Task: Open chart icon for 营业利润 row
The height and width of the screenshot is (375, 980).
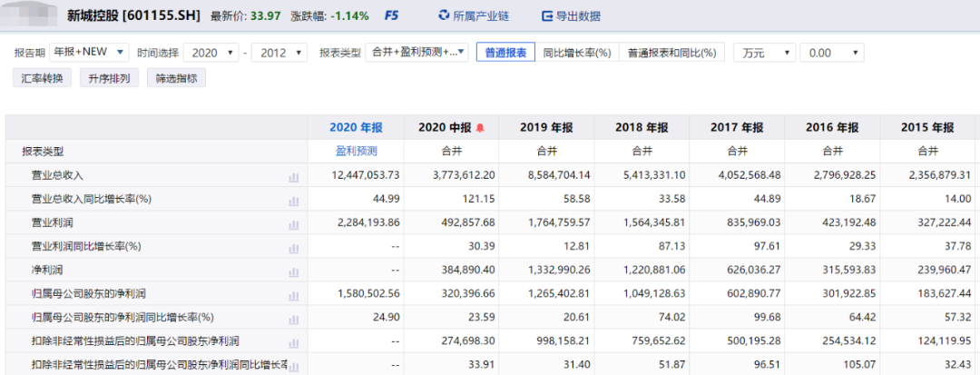Action: (x=294, y=225)
